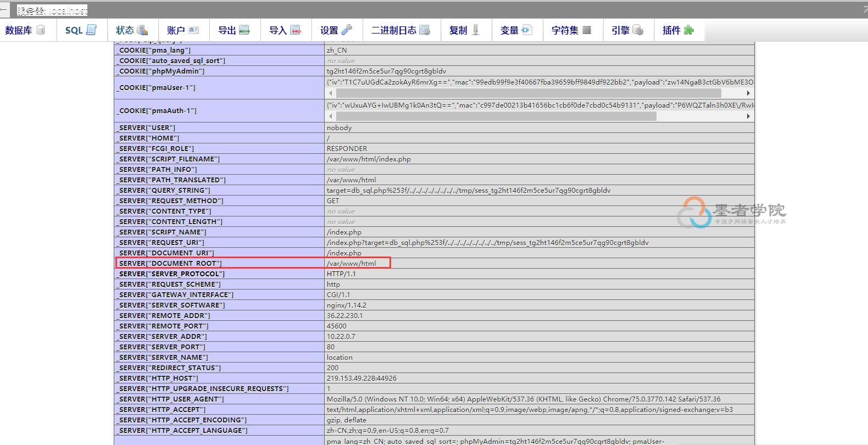Open the 引擎 (Engines) tab label
The image size is (868, 445).
point(620,30)
